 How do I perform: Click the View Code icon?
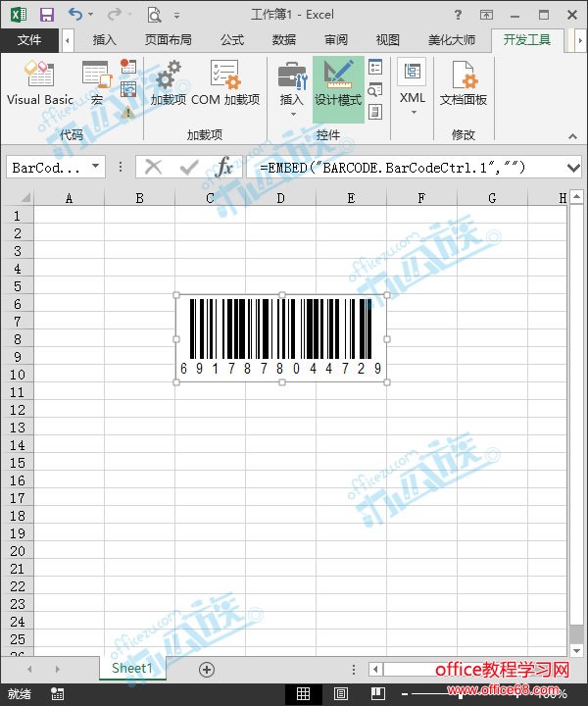pyautogui.click(x=375, y=89)
